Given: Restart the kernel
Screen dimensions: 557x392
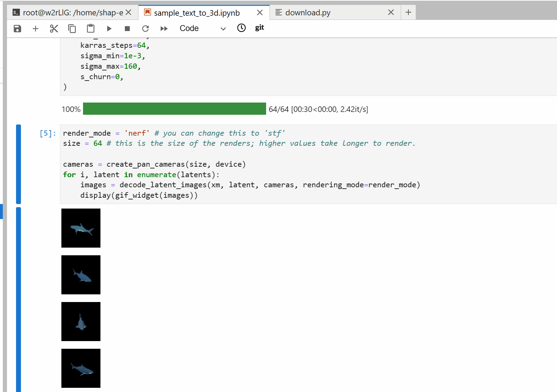Looking at the screenshot, I should pyautogui.click(x=145, y=29).
